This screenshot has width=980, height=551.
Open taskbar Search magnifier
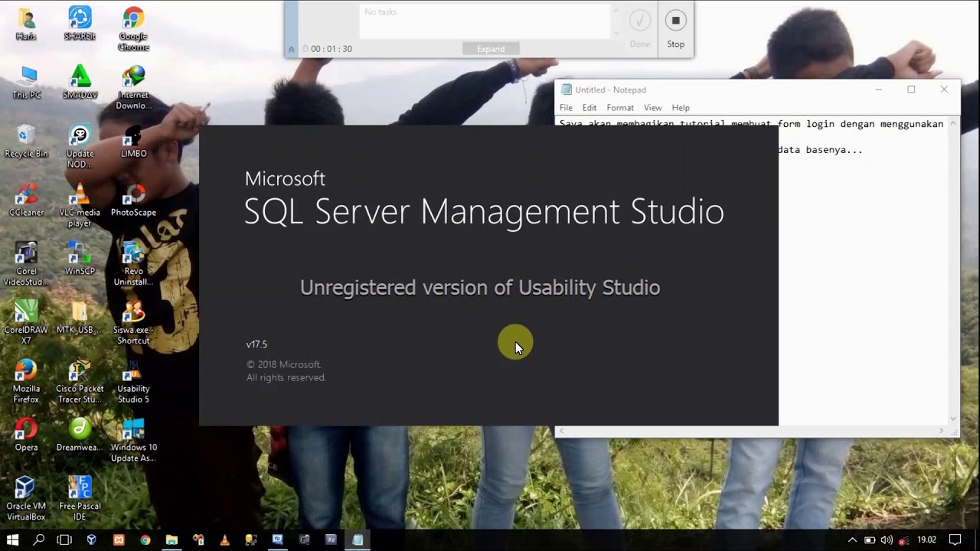click(39, 540)
